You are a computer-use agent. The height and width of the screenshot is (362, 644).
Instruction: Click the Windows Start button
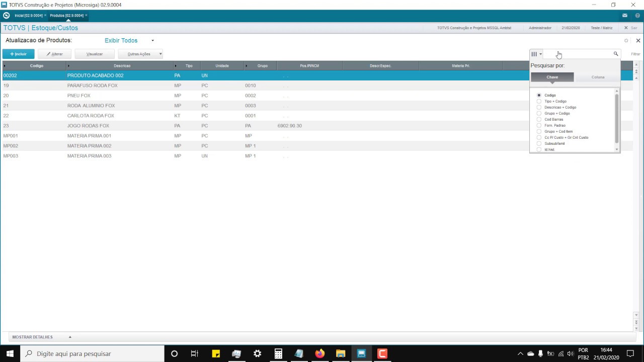[10, 353]
